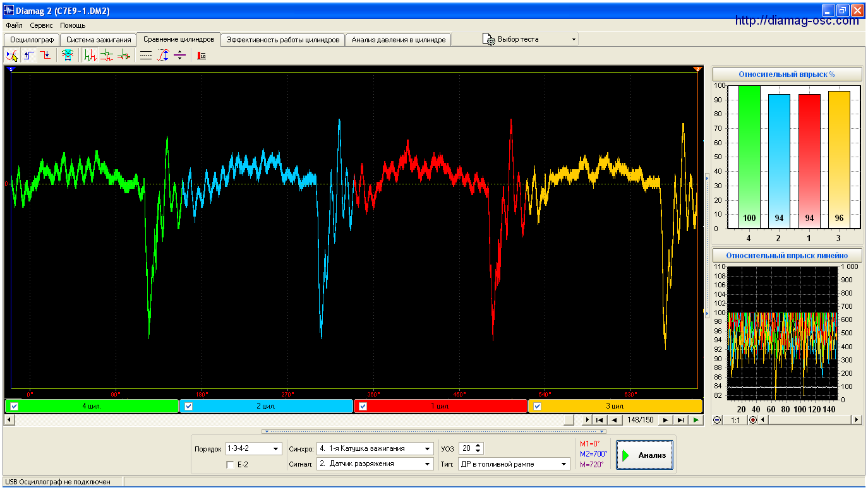Toggle cylinder 4 checkbox

pyautogui.click(x=15, y=406)
